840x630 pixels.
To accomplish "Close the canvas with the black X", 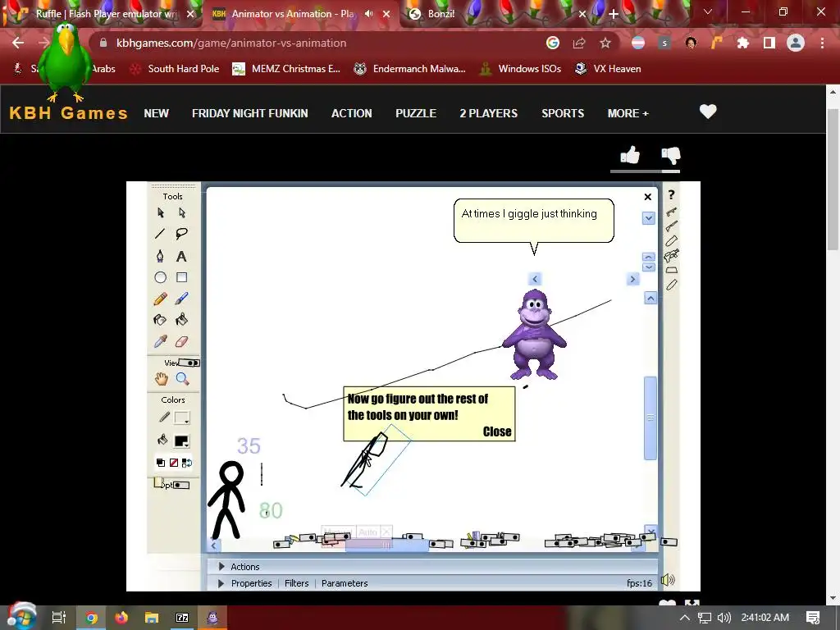I will [x=648, y=197].
